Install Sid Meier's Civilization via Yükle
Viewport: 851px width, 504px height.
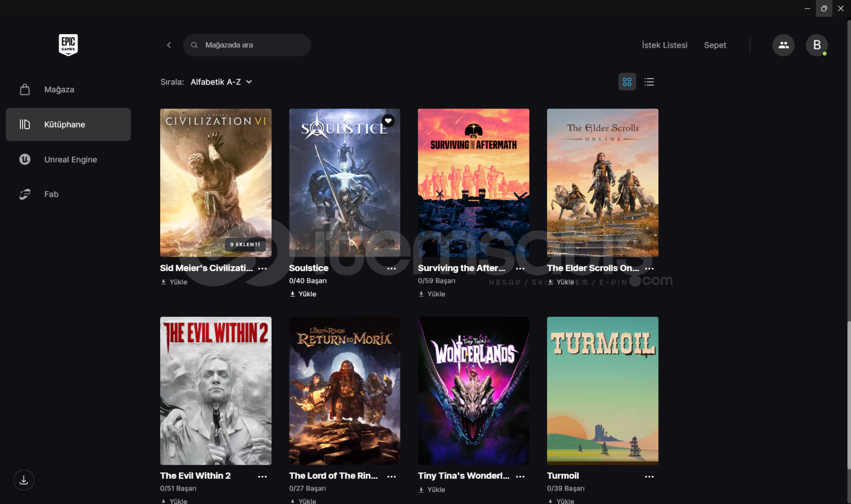point(174,282)
